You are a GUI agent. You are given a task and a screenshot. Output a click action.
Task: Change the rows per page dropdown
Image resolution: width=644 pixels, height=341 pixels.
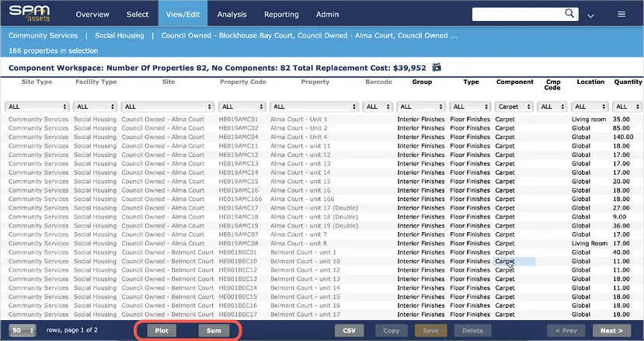click(22, 330)
